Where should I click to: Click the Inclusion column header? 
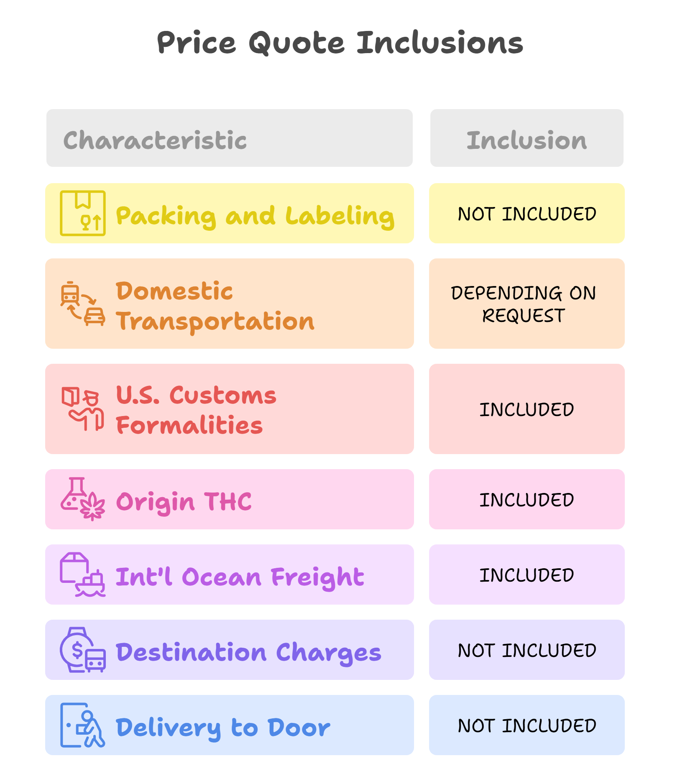click(527, 140)
